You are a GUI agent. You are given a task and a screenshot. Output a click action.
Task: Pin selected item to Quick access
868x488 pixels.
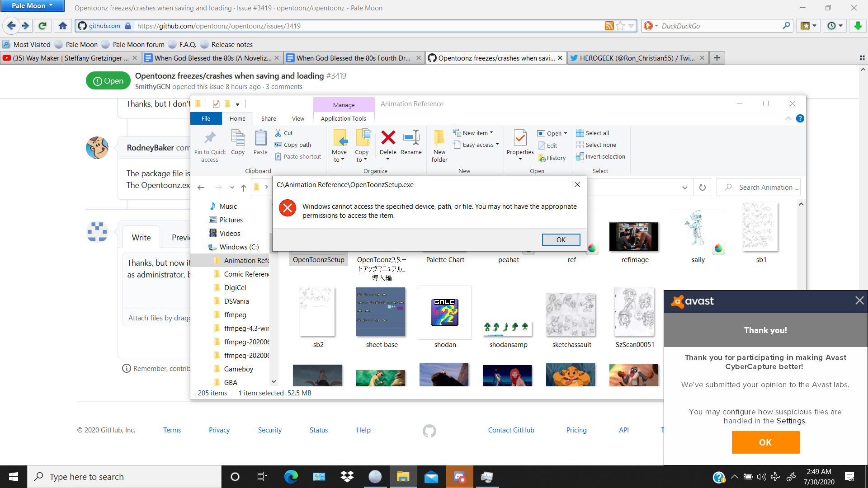click(x=210, y=145)
